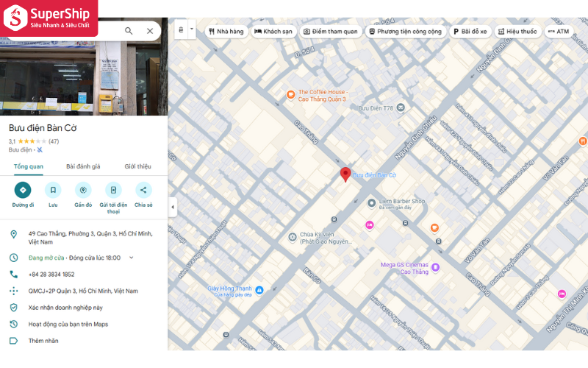Filter map by Phương tiện công cộng
The image size is (588, 368).
406,32
